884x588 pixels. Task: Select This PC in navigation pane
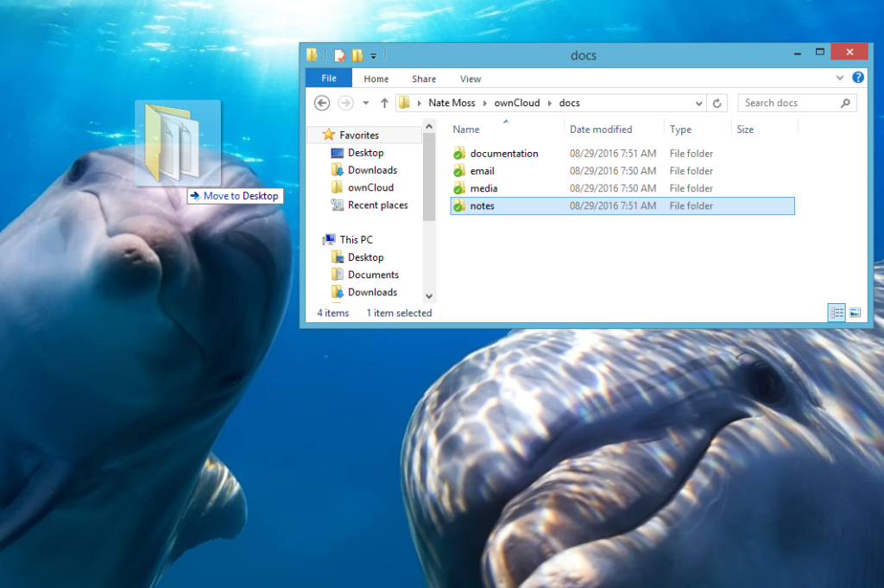[356, 239]
